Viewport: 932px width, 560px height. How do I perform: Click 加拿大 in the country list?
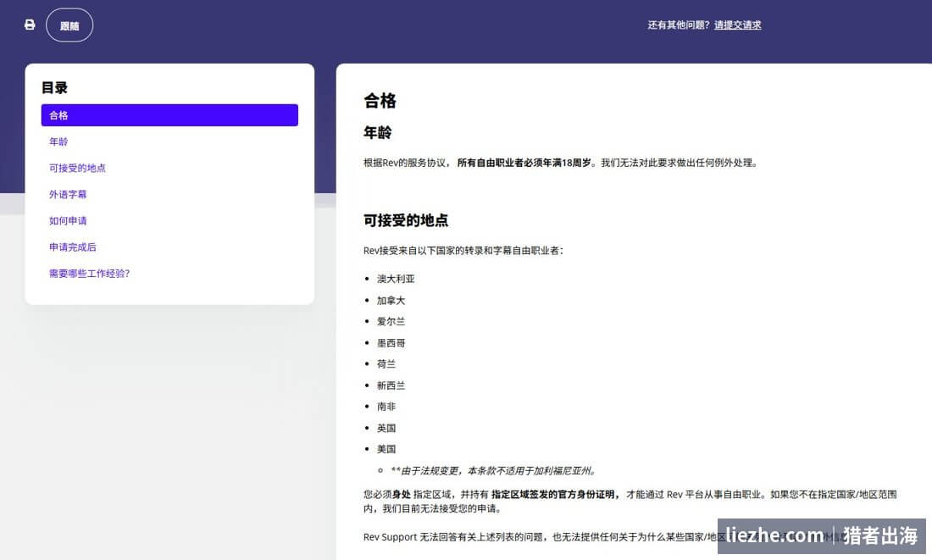[391, 300]
